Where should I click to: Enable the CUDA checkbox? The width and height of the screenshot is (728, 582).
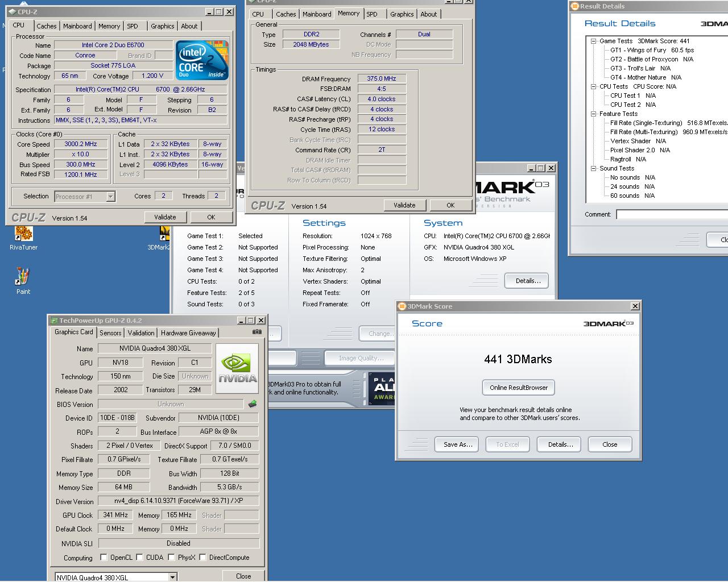(x=139, y=558)
